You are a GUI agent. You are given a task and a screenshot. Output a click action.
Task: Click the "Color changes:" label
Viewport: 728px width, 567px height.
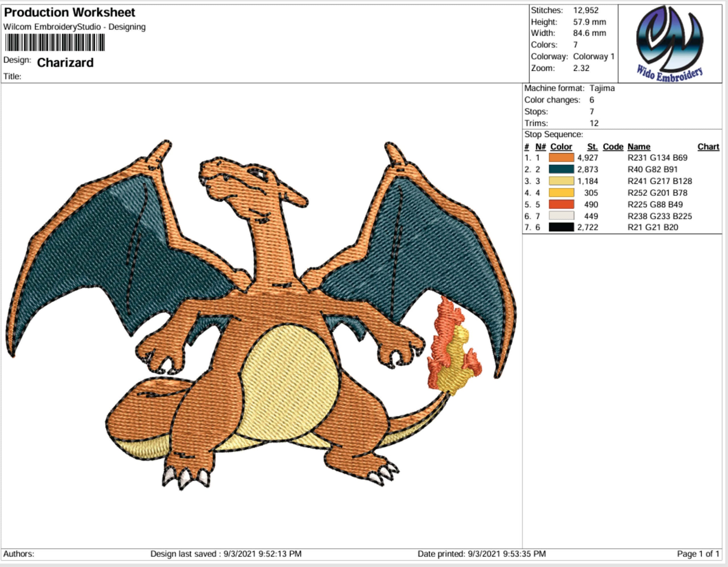click(552, 100)
